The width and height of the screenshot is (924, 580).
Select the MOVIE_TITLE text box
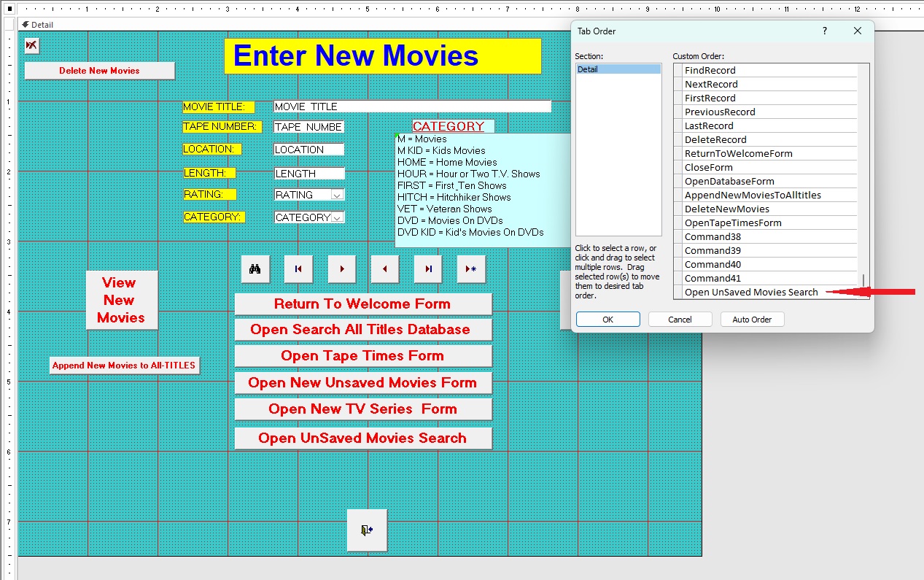click(x=412, y=107)
